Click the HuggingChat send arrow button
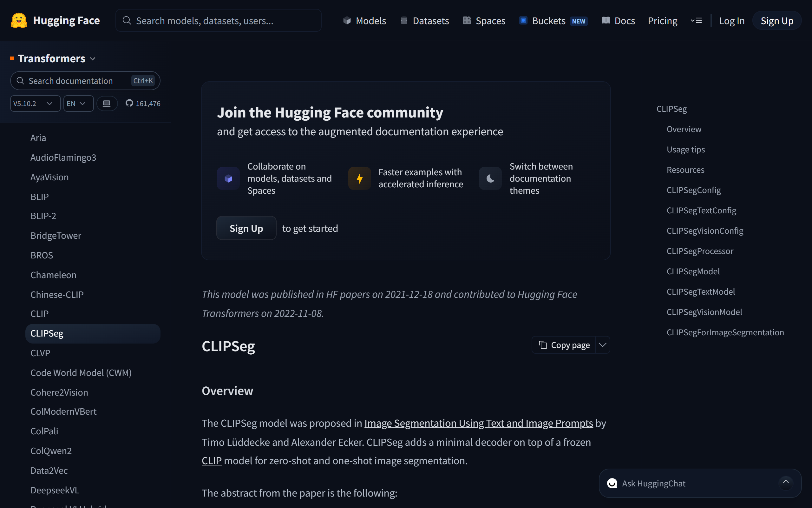The width and height of the screenshot is (812, 508). [786, 483]
